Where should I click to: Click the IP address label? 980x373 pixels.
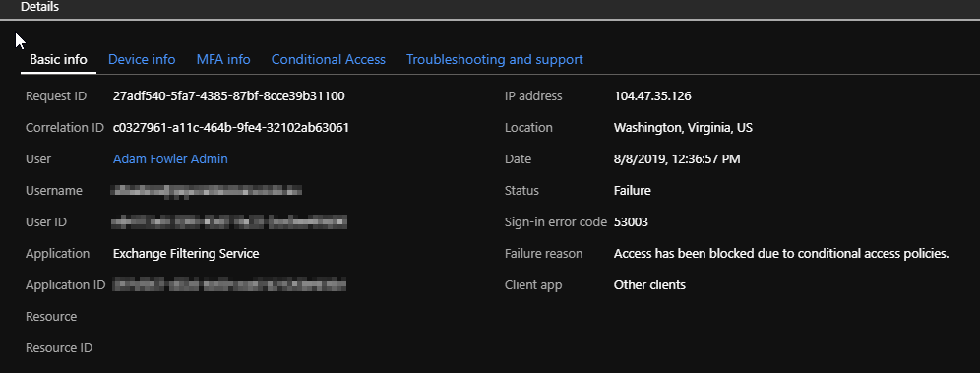[533, 96]
